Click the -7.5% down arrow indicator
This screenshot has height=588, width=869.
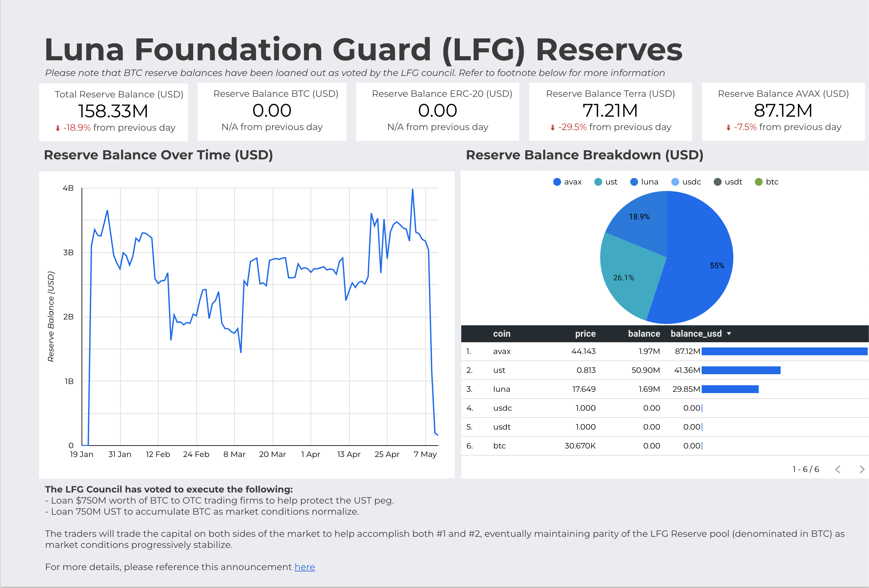tap(728, 127)
